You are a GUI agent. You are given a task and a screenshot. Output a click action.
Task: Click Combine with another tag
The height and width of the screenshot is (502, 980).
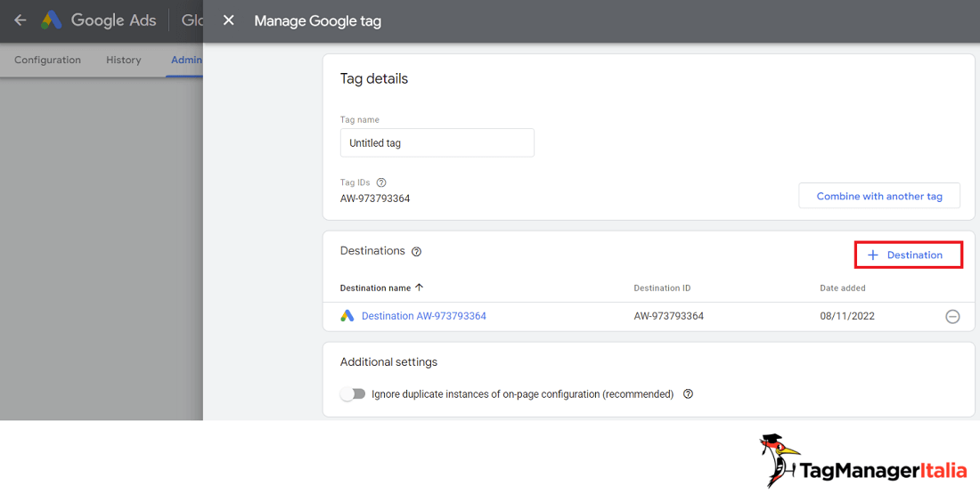[879, 196]
